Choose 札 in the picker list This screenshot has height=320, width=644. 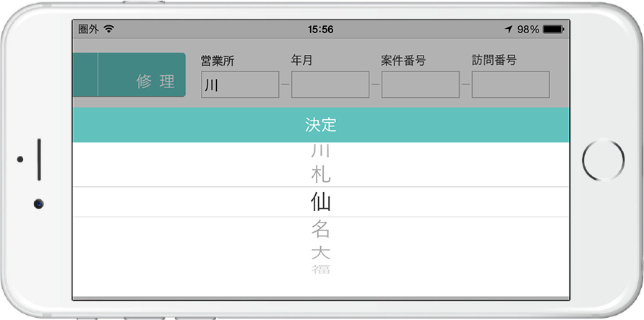(321, 176)
